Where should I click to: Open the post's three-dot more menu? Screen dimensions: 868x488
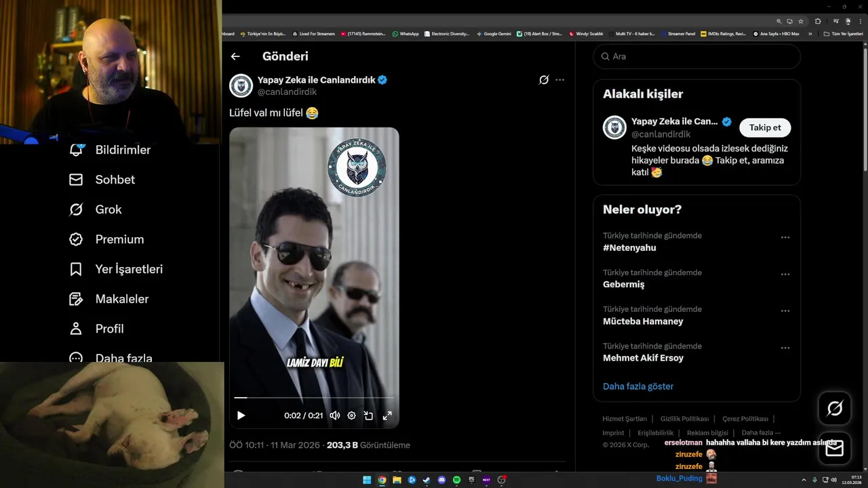[559, 80]
